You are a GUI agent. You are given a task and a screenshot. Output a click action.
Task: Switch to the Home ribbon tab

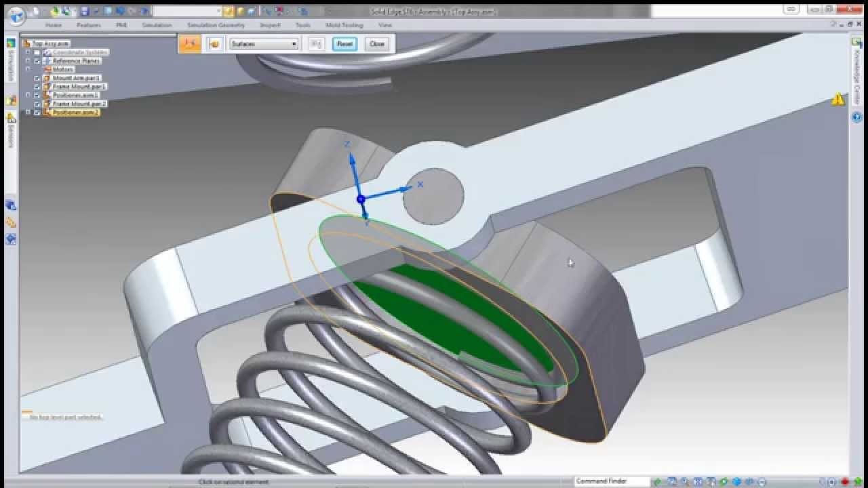[x=54, y=25]
